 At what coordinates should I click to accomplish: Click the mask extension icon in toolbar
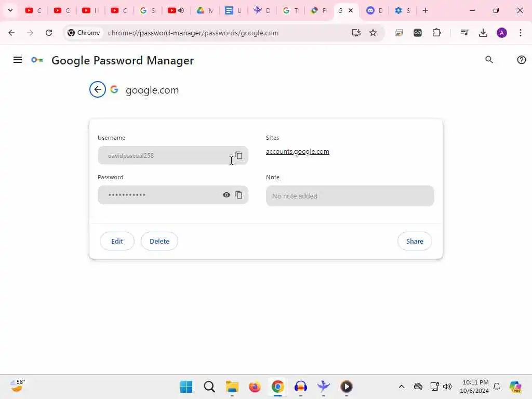(418, 33)
